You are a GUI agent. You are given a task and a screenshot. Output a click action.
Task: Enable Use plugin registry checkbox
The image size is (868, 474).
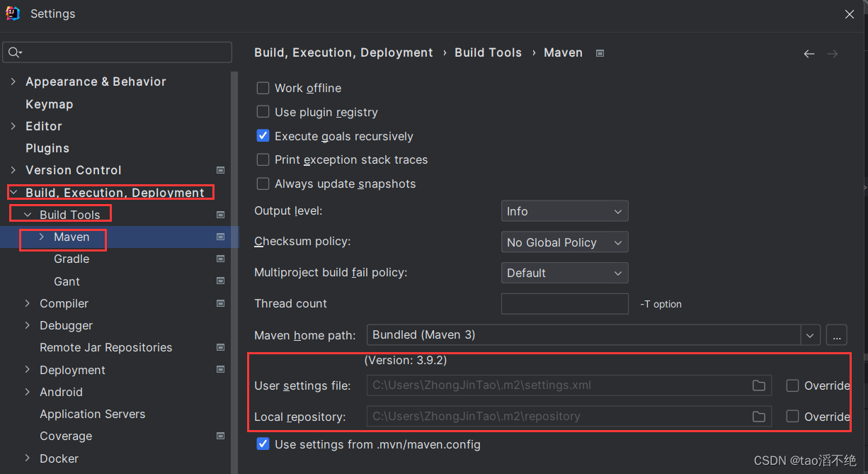(x=263, y=112)
